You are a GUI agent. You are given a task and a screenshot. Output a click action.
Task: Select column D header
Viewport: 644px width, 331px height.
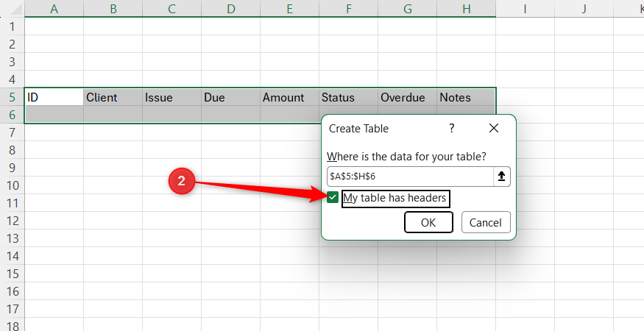(231, 9)
